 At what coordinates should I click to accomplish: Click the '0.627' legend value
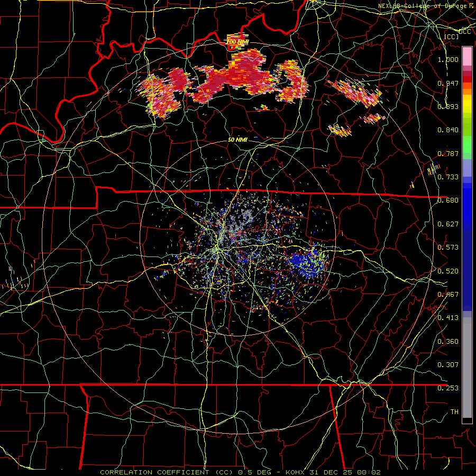[448, 224]
